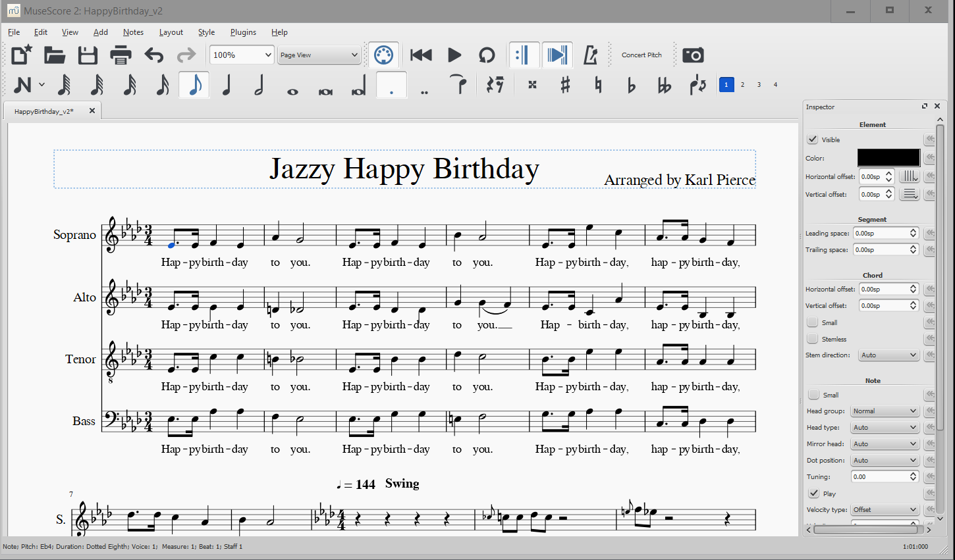Toggle Small checkbox under Chord
The height and width of the screenshot is (560, 955).
[813, 322]
